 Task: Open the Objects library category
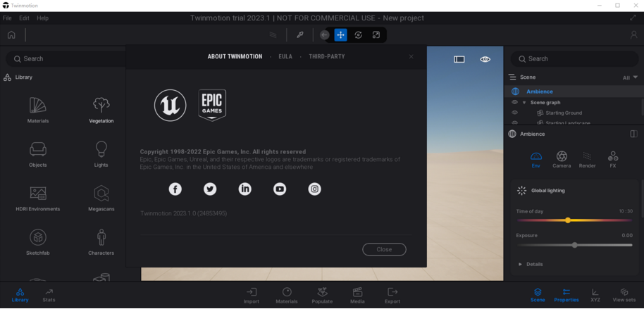point(38,154)
